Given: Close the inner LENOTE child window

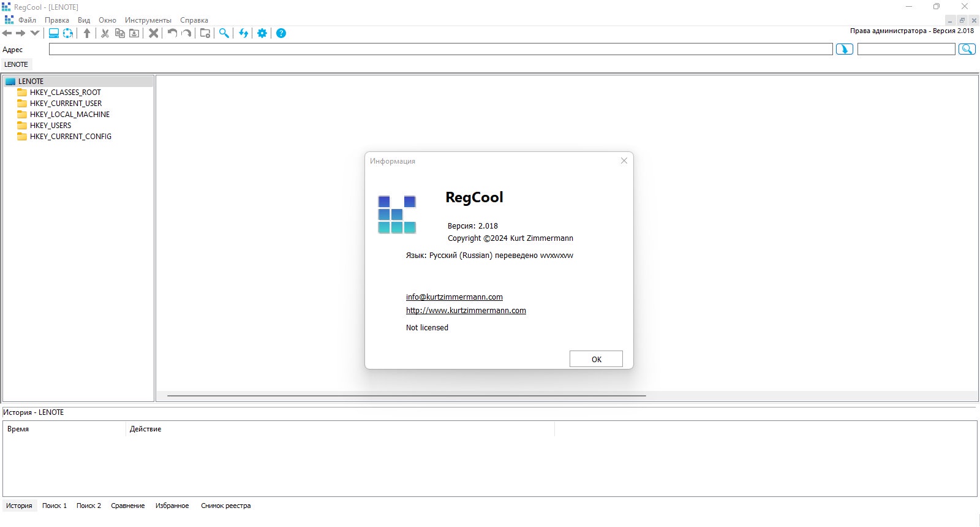Looking at the screenshot, I should [974, 20].
